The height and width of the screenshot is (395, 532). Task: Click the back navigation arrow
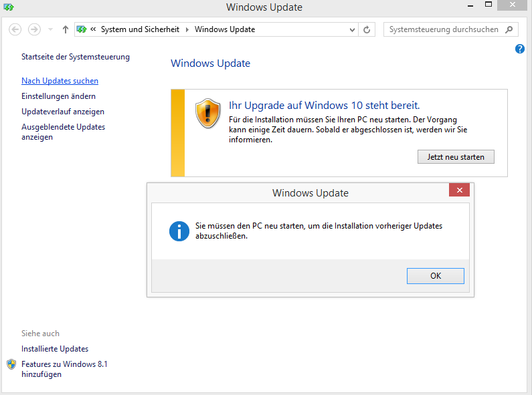[x=15, y=29]
